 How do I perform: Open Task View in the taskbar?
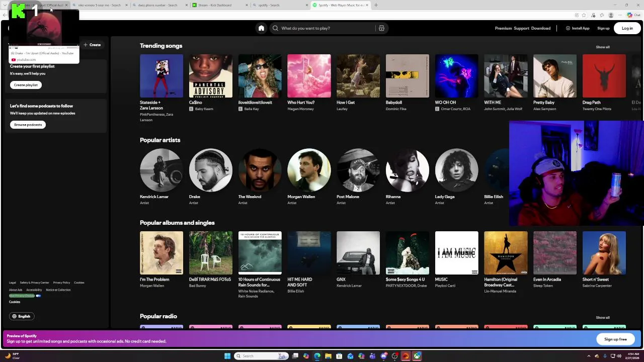[x=295, y=356]
